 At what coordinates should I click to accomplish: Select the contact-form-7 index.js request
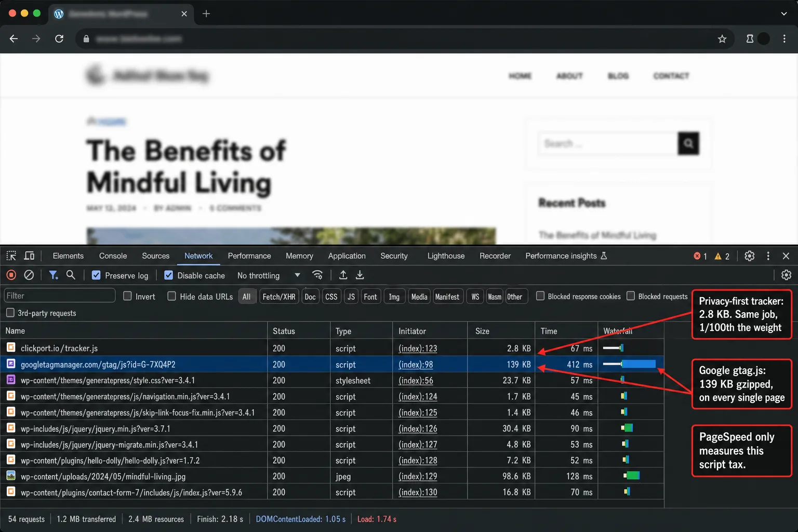pyautogui.click(x=332, y=492)
